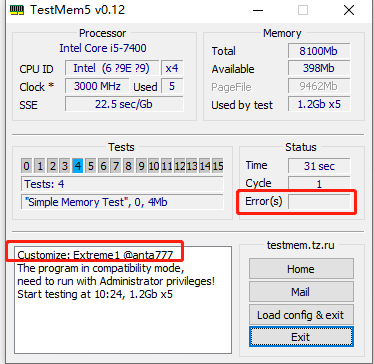Image resolution: width=374 pixels, height=364 pixels.
Task: Click the log text area with Customize line
Action: click(123, 300)
